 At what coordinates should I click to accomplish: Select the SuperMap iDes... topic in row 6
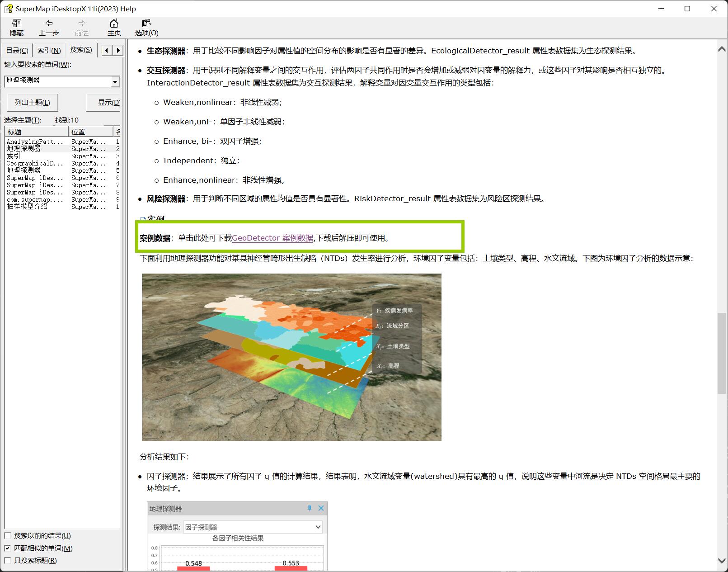pos(63,178)
